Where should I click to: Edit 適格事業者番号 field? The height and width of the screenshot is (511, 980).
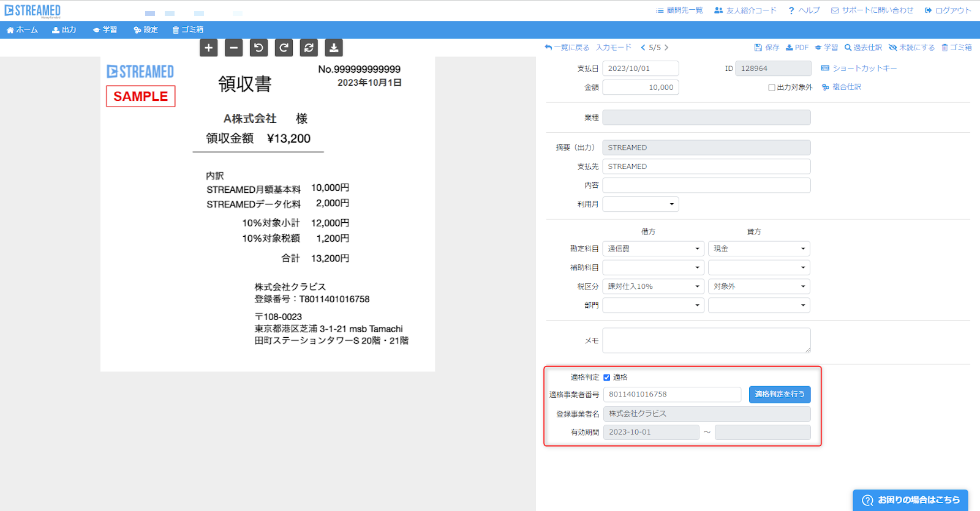(673, 395)
